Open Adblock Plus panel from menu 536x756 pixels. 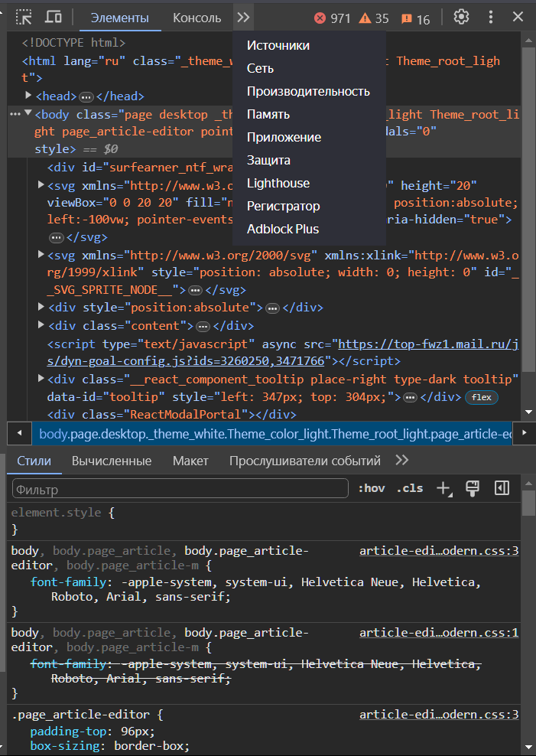(x=309, y=229)
